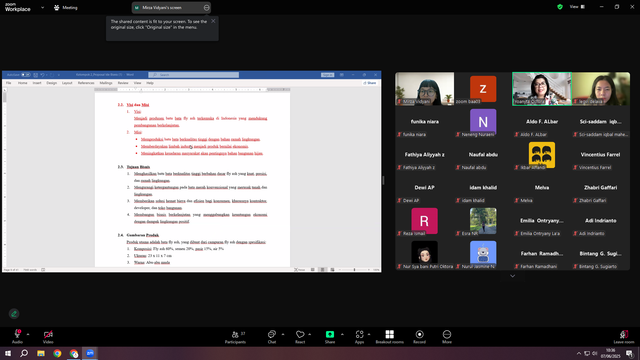This screenshot has height=360, width=640.
Task: Open Word Design tab in shared screen
Action: point(51,83)
